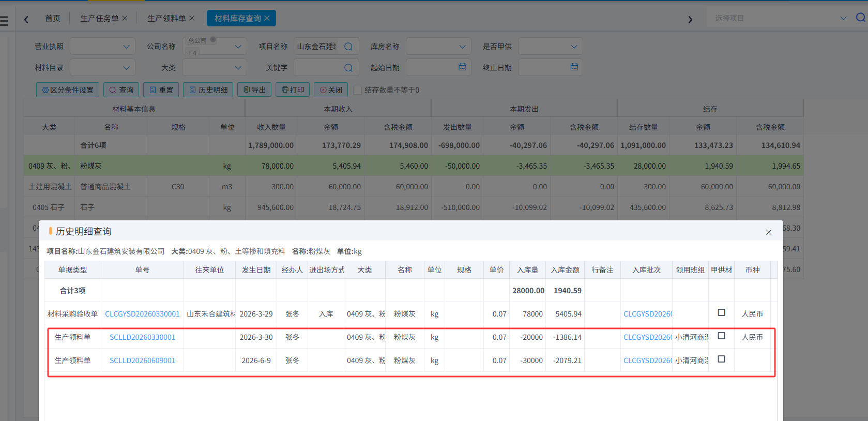
Task: Check 甲供材 box for SCLLD20260609001 row
Action: pos(722,359)
